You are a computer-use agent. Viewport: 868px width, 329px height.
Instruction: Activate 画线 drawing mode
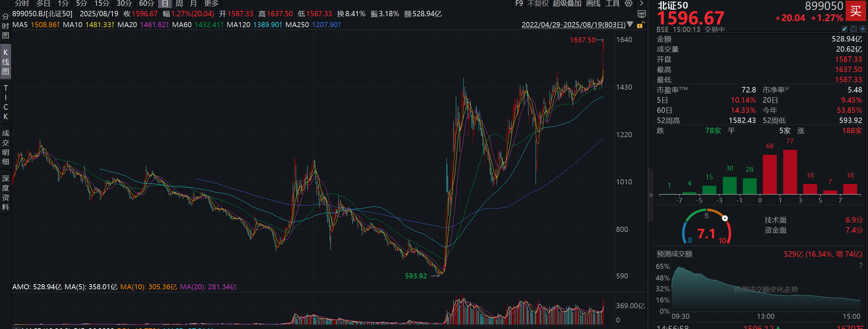[x=593, y=3]
